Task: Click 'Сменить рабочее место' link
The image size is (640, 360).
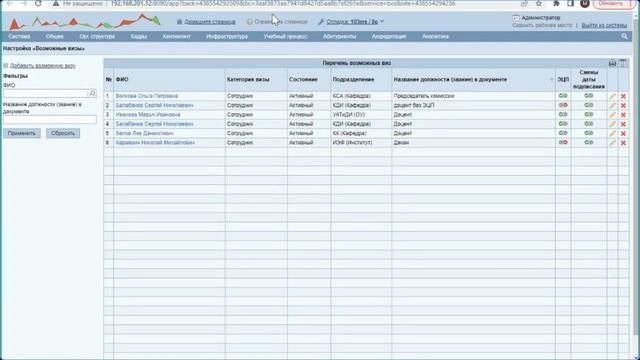Action: click(542, 25)
